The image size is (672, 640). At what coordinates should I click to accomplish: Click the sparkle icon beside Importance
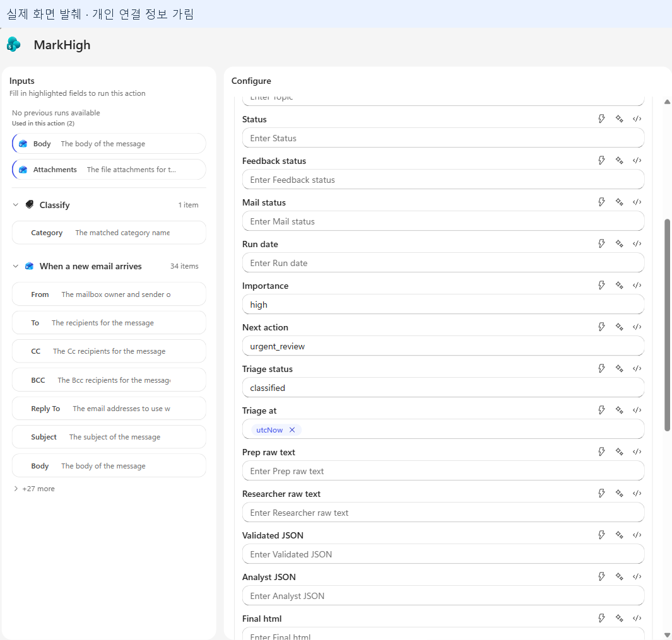619,285
